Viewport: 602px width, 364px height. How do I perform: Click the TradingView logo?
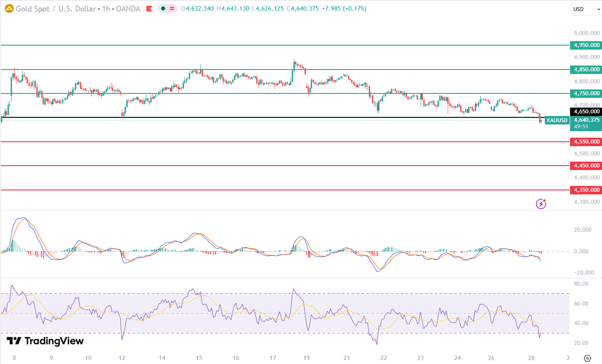pyautogui.click(x=45, y=341)
